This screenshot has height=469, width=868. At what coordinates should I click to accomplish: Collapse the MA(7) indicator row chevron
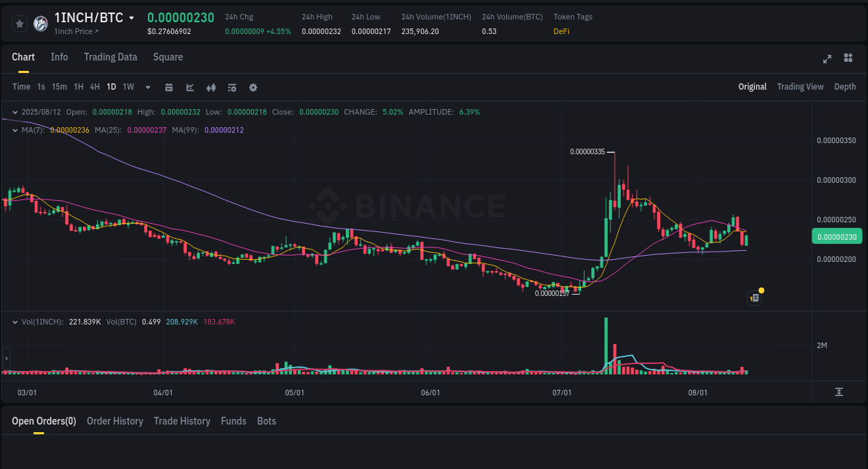(15, 130)
